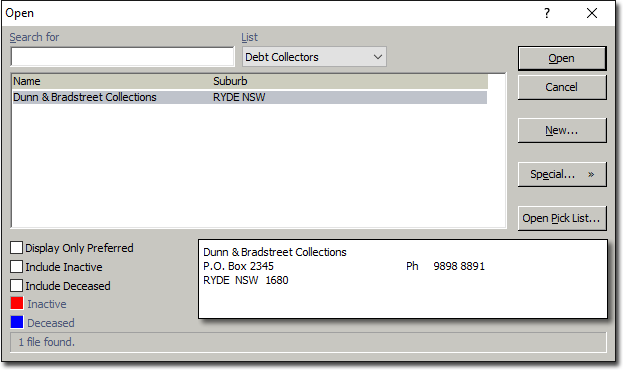
Task: Enable Display Only Preferred checkbox
Action: 16,248
